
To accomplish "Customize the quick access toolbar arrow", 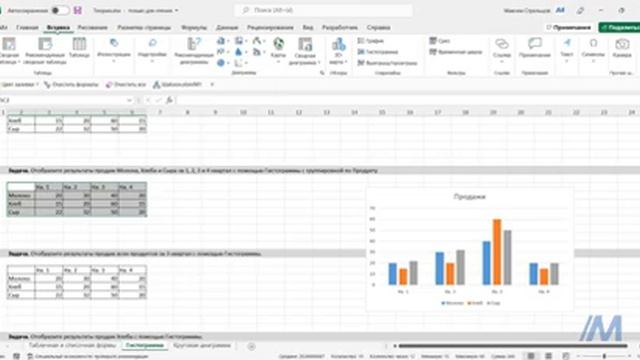I will click(x=212, y=84).
